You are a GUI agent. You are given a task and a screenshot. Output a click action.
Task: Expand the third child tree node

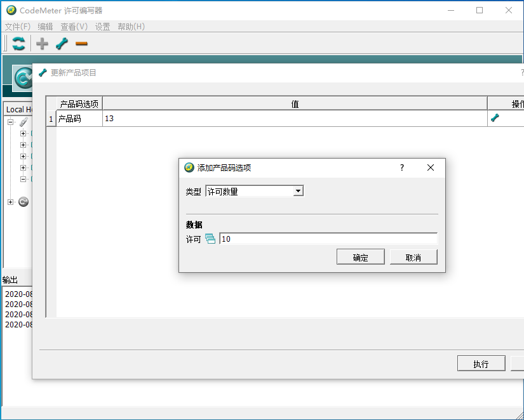tap(23, 156)
